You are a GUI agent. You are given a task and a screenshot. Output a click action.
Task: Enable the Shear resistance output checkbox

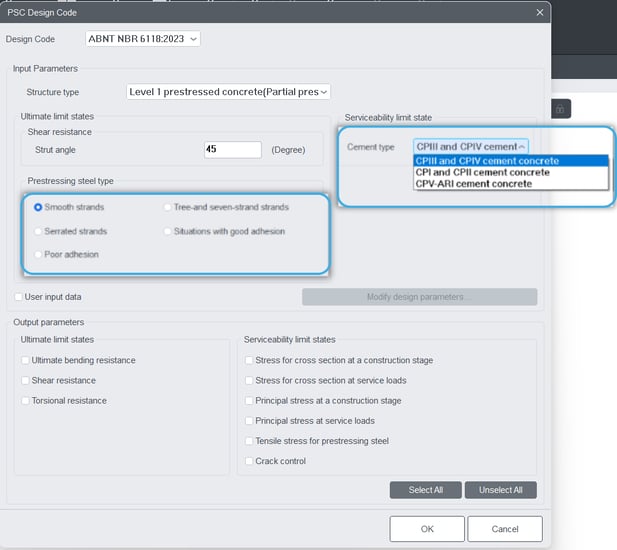pyautogui.click(x=24, y=381)
